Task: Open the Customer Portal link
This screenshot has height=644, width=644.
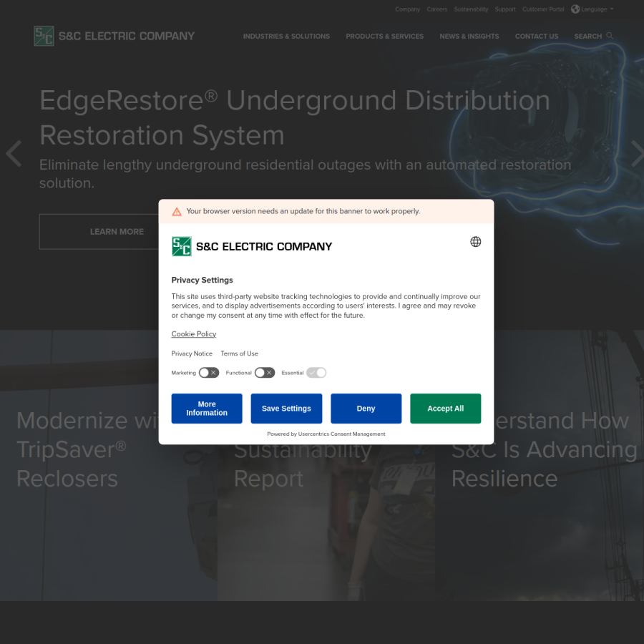Action: point(543,9)
